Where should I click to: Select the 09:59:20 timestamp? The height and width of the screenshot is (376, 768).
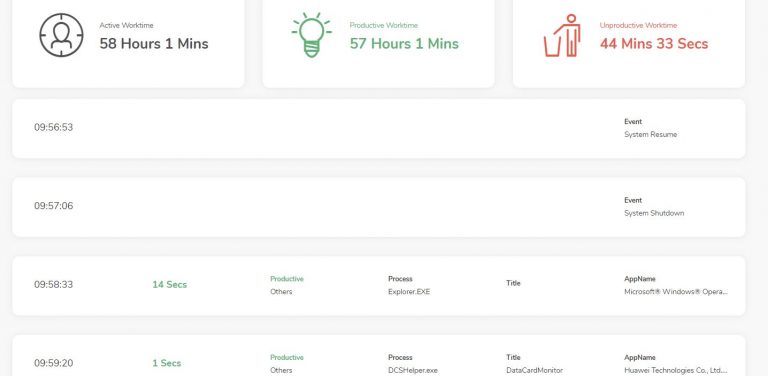click(53, 363)
